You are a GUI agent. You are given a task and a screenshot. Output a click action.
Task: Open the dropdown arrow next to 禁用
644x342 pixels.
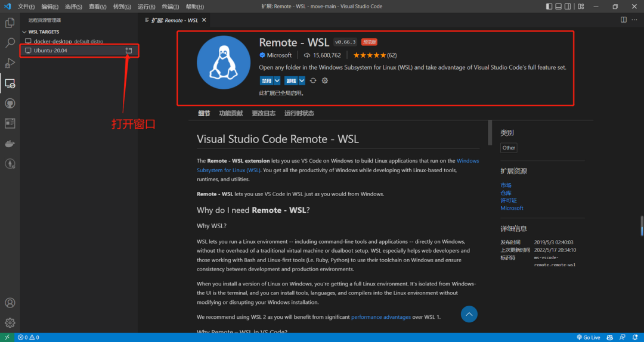coord(277,80)
